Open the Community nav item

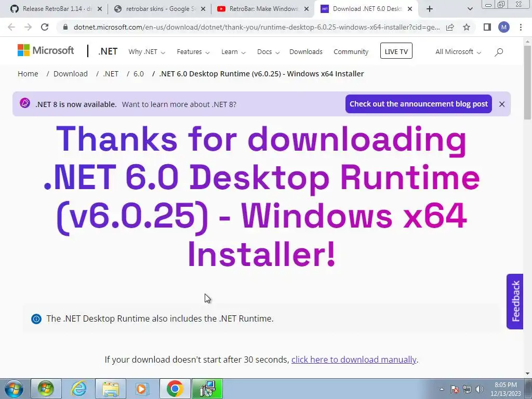pyautogui.click(x=351, y=52)
